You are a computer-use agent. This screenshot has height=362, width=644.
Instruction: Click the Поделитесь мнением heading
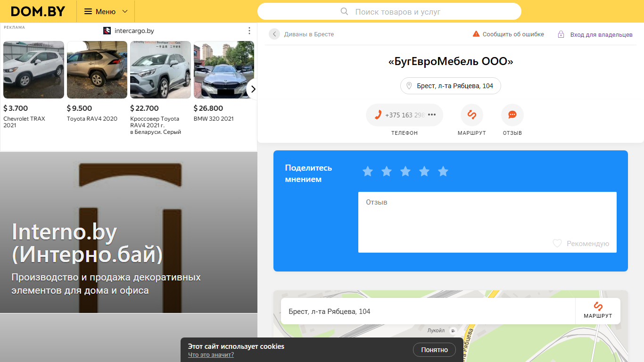pyautogui.click(x=309, y=173)
